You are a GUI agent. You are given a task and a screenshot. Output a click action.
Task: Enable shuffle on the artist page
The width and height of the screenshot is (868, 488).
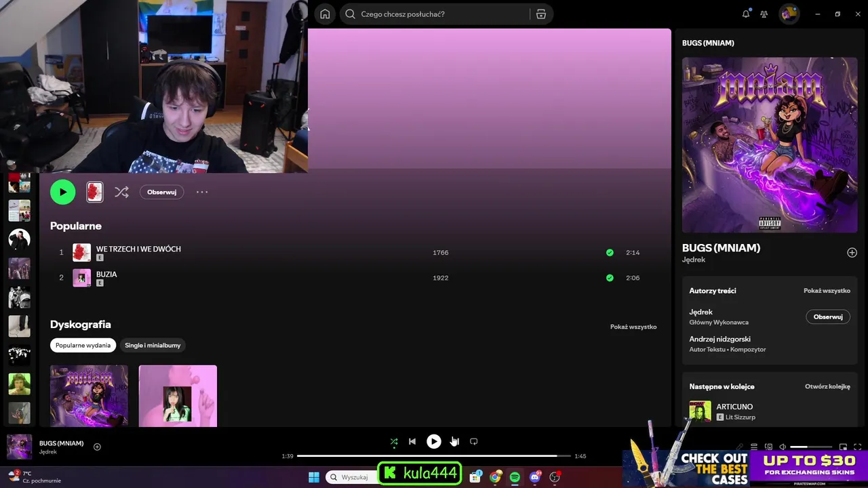121,192
